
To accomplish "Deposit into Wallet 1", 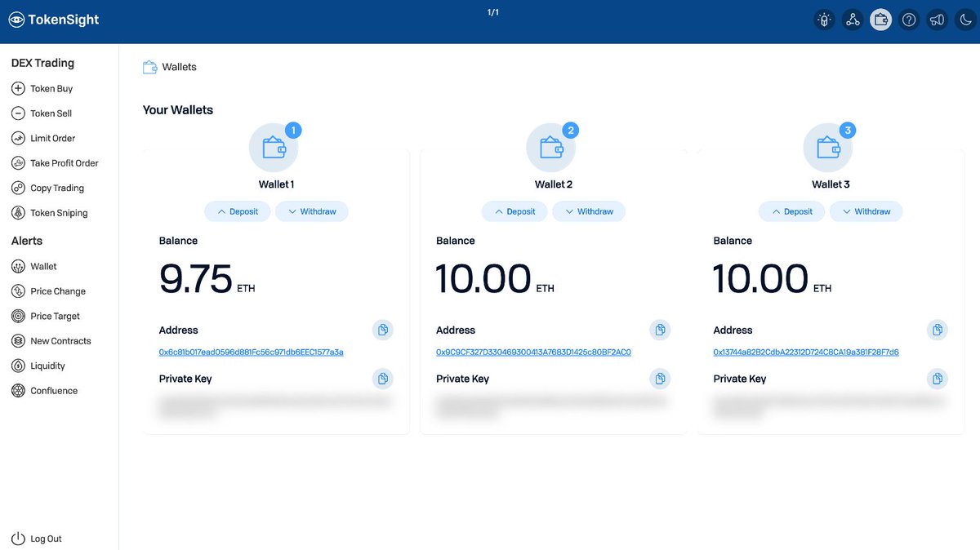I will click(x=237, y=211).
